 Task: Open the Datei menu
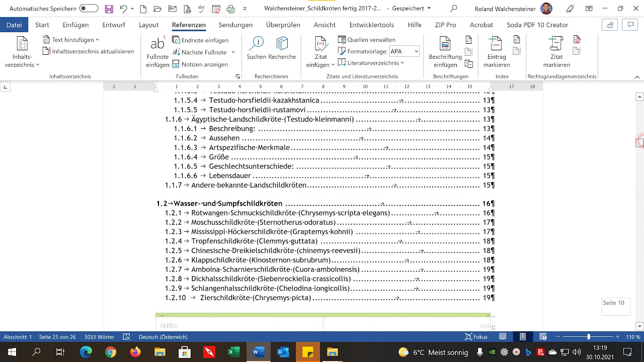coord(14,25)
